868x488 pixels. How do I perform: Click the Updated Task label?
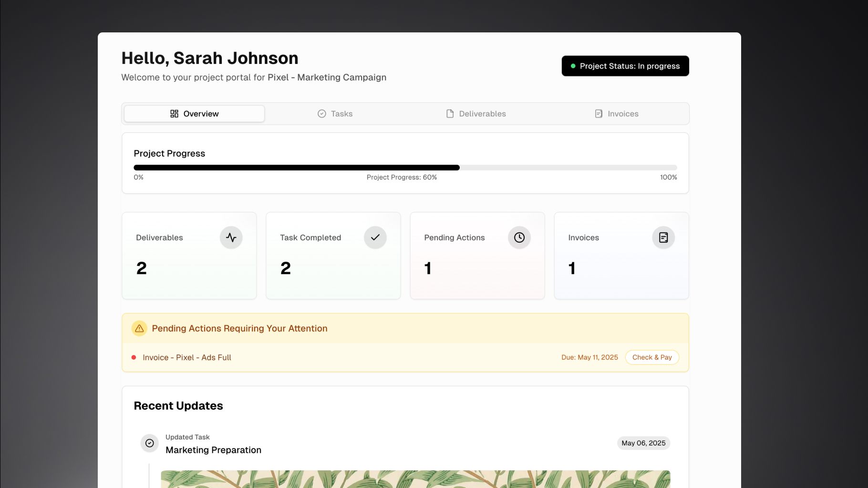click(187, 437)
